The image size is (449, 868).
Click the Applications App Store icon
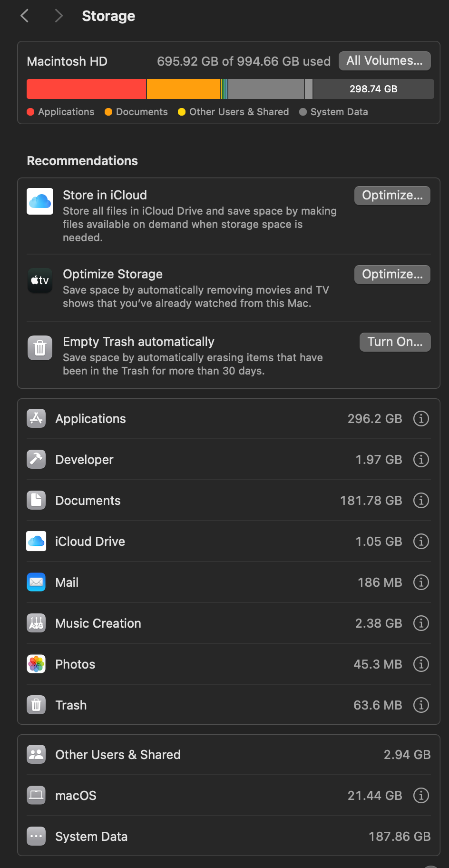(x=36, y=418)
